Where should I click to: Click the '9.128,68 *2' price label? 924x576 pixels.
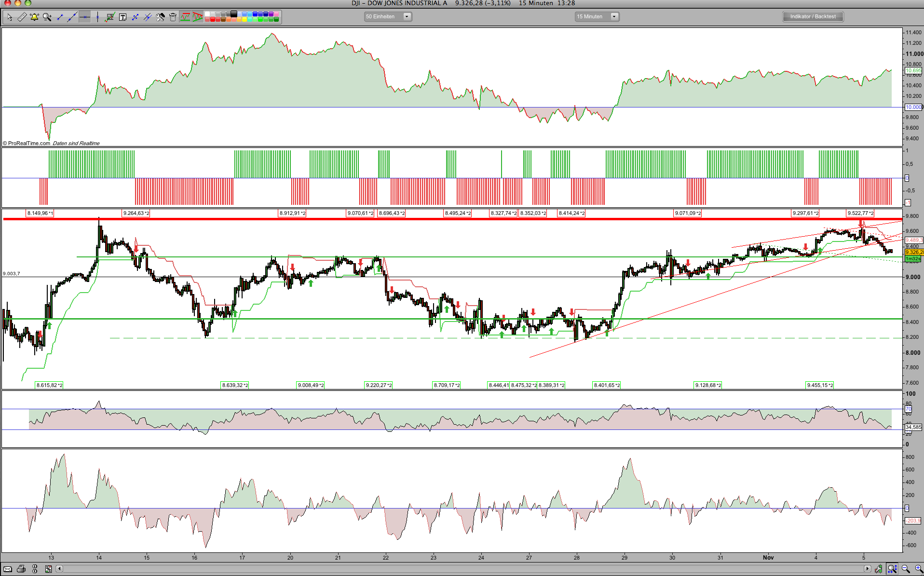(708, 385)
